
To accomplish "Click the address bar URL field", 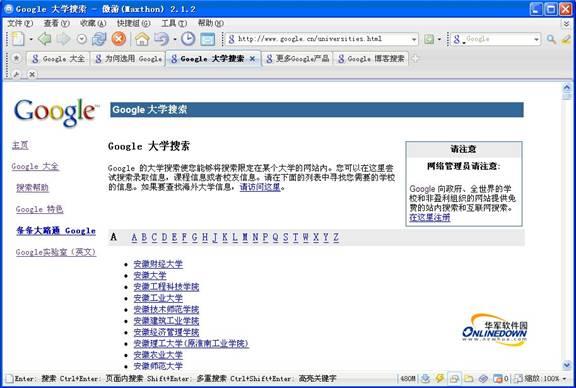I will (x=323, y=39).
